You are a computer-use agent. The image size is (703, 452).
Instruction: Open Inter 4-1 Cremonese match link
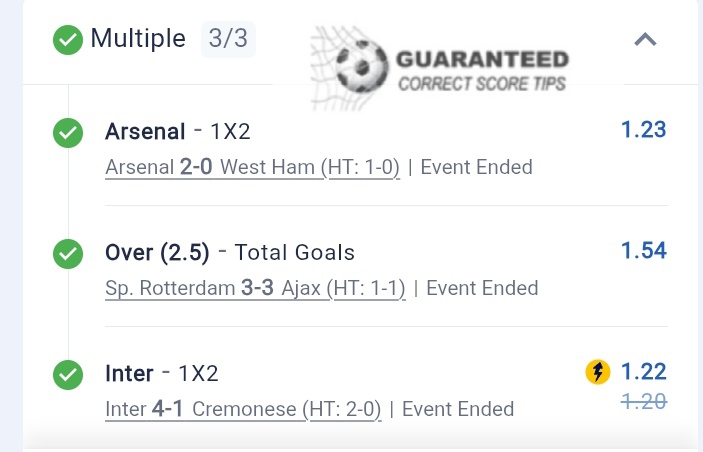[243, 409]
